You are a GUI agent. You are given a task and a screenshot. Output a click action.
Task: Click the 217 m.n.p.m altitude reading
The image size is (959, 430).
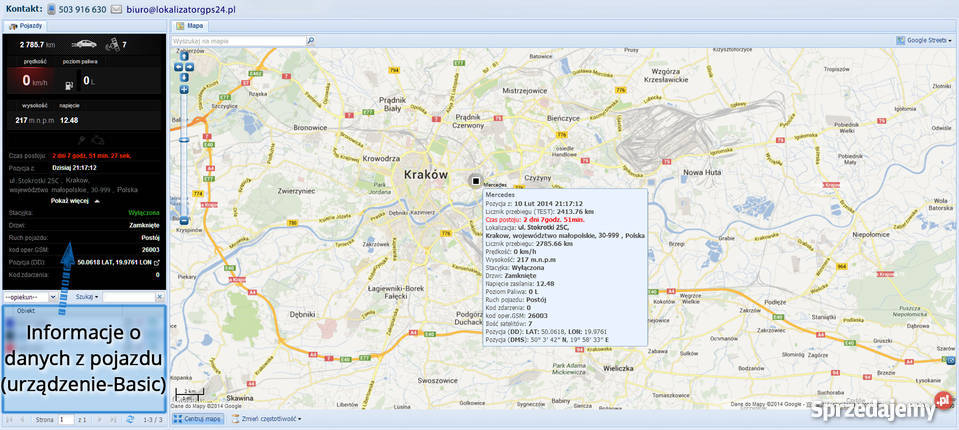tap(35, 120)
